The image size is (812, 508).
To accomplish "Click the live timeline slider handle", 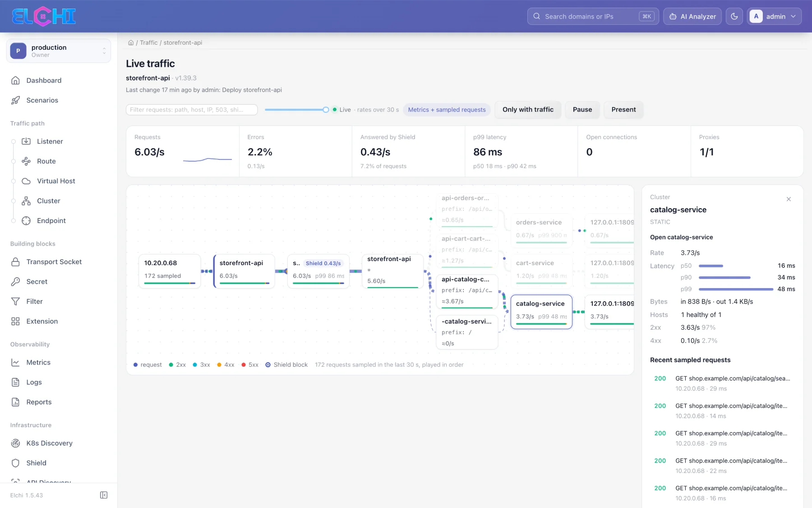I will [326, 110].
